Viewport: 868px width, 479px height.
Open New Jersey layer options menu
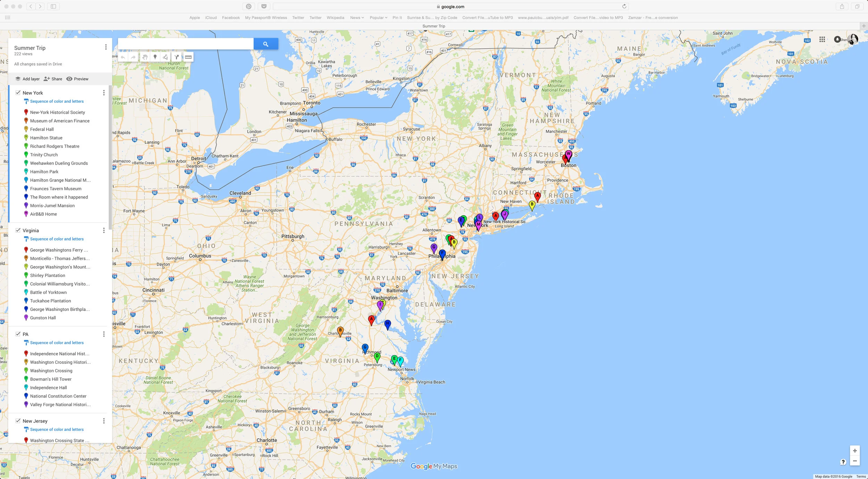(x=103, y=421)
